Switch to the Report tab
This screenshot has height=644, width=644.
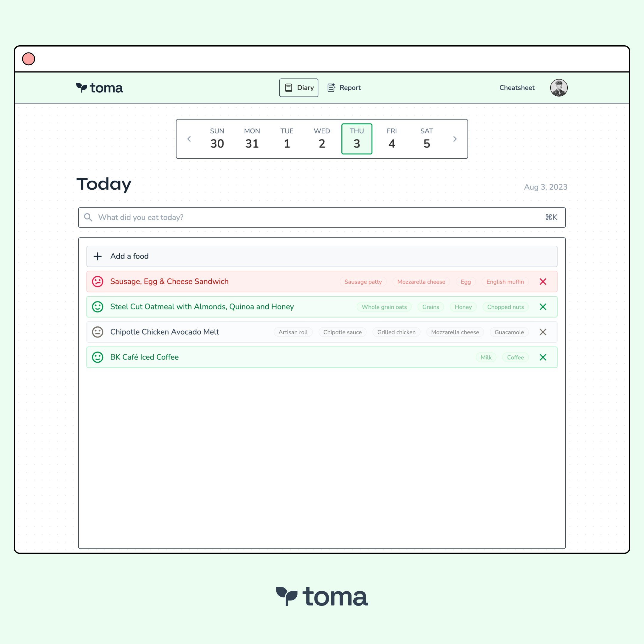coord(344,88)
